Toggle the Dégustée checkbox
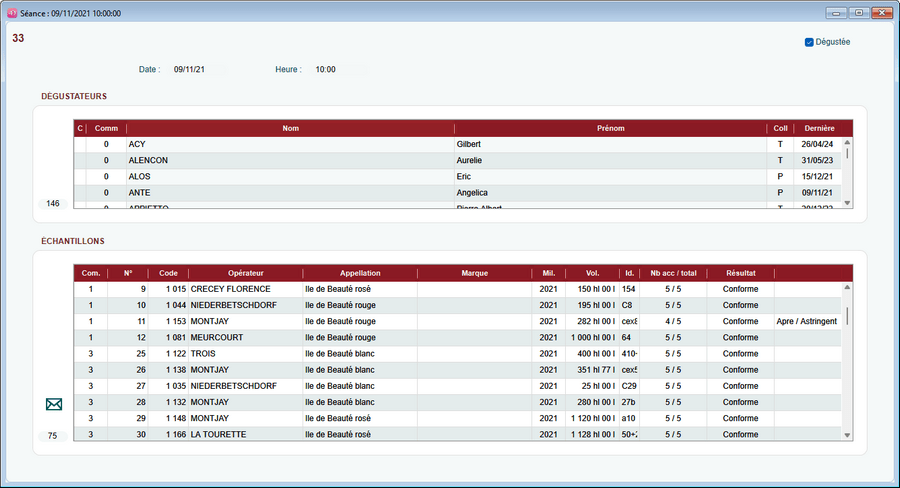This screenshot has height=488, width=900. [810, 42]
